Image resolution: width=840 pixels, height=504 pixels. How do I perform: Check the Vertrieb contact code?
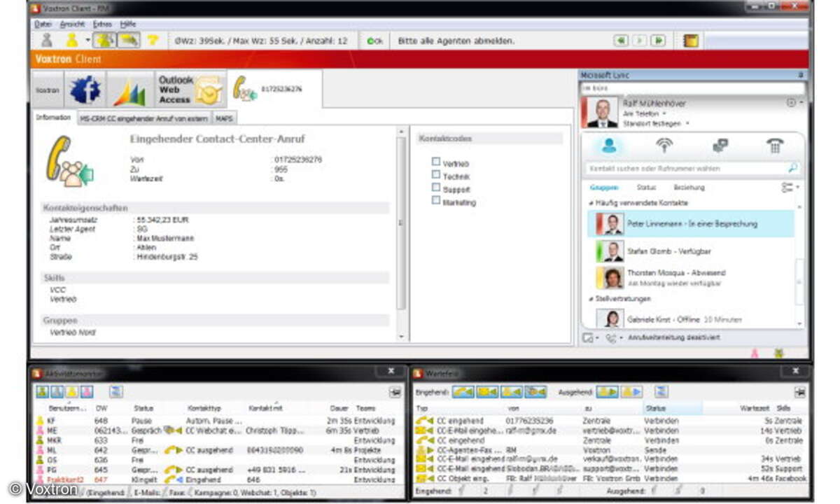coord(436,162)
